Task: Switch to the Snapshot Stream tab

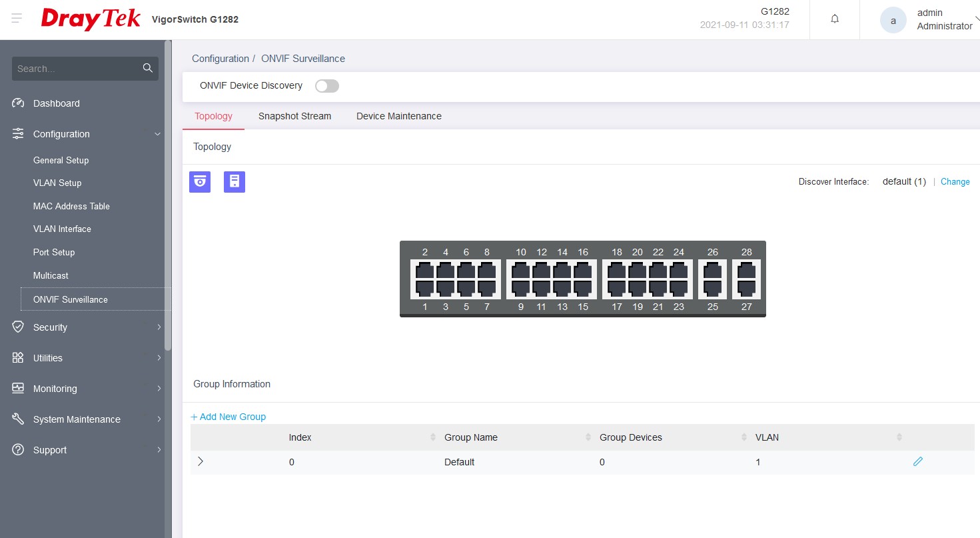Action: pyautogui.click(x=294, y=116)
